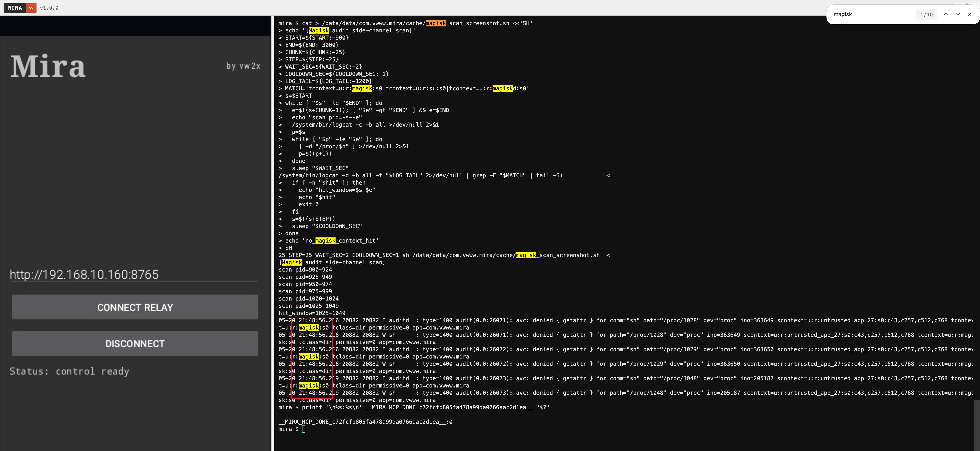Click the DISCONNECT button
This screenshot has width=980, height=451.
(135, 344)
